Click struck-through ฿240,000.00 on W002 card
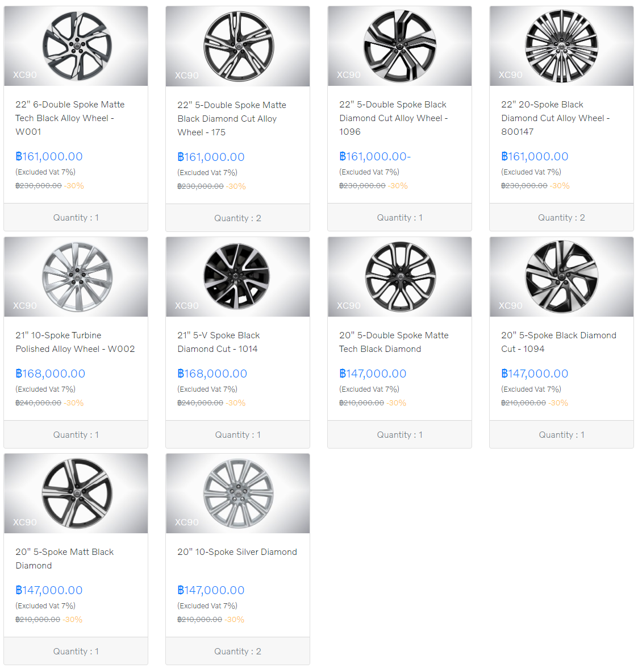 39,403
